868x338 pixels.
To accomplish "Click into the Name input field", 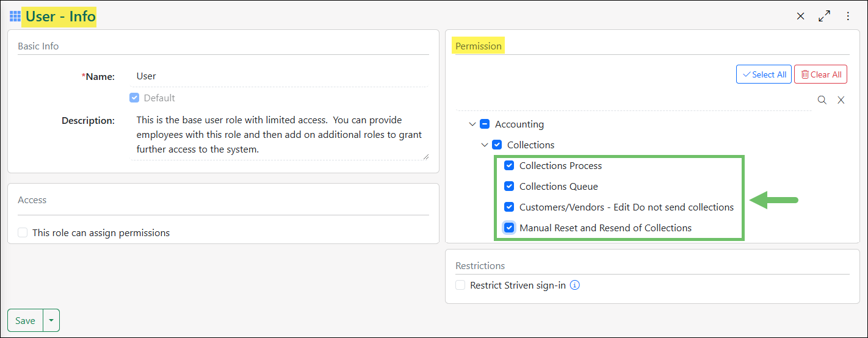I will pyautogui.click(x=281, y=76).
